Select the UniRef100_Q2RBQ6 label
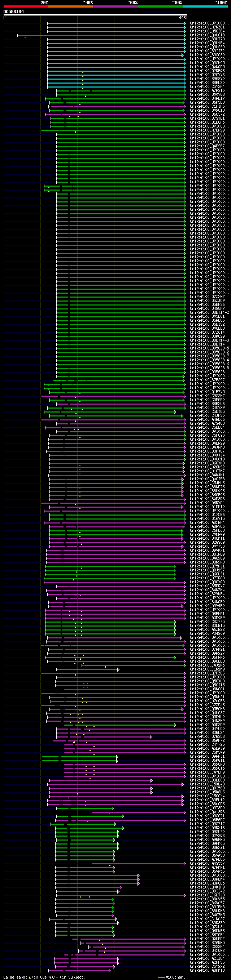Viewport: 231px width, 980px height. point(208,71)
